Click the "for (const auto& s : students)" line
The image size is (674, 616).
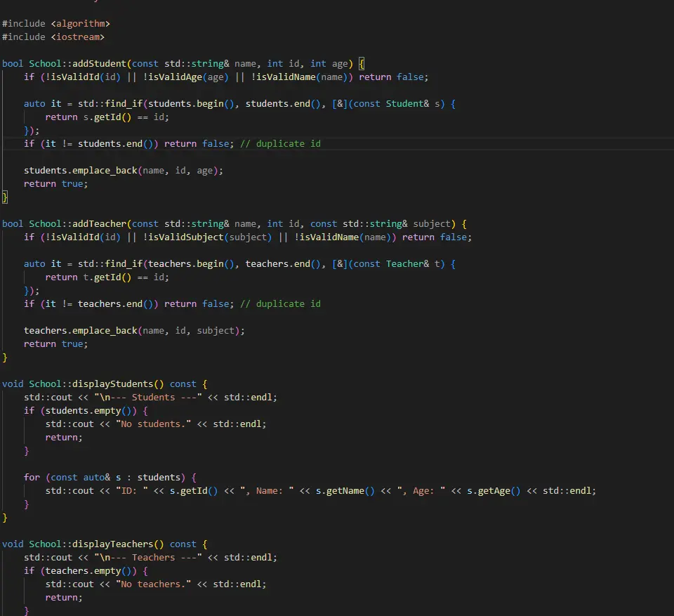[110, 477]
